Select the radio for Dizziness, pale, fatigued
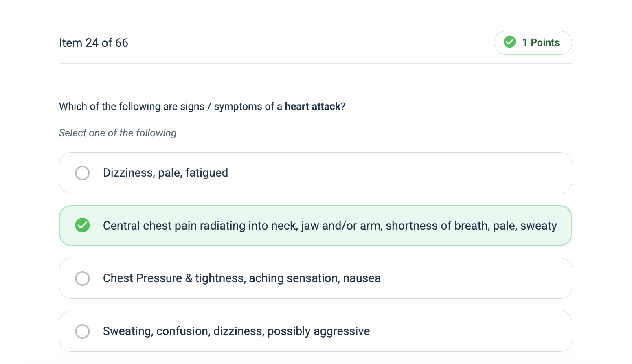 pyautogui.click(x=82, y=173)
